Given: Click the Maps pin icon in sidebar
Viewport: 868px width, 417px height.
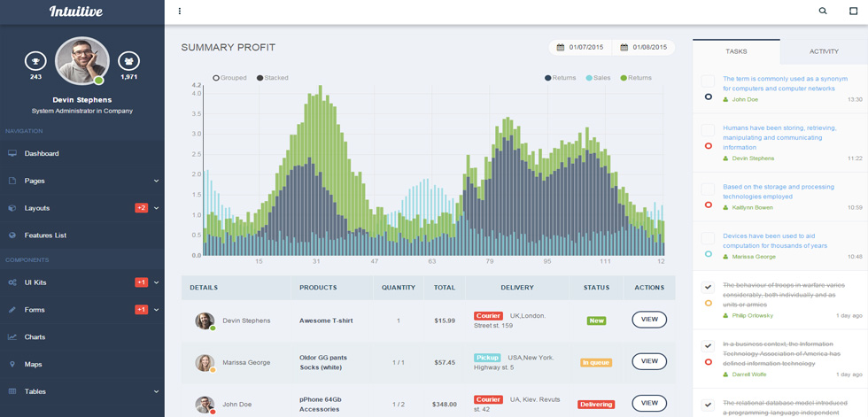Looking at the screenshot, I should pos(12,365).
